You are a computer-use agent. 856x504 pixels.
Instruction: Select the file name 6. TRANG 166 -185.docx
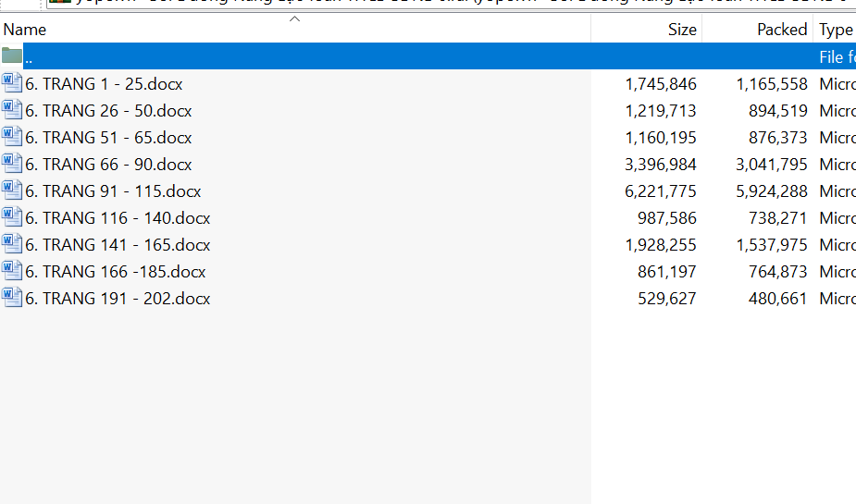pyautogui.click(x=115, y=272)
